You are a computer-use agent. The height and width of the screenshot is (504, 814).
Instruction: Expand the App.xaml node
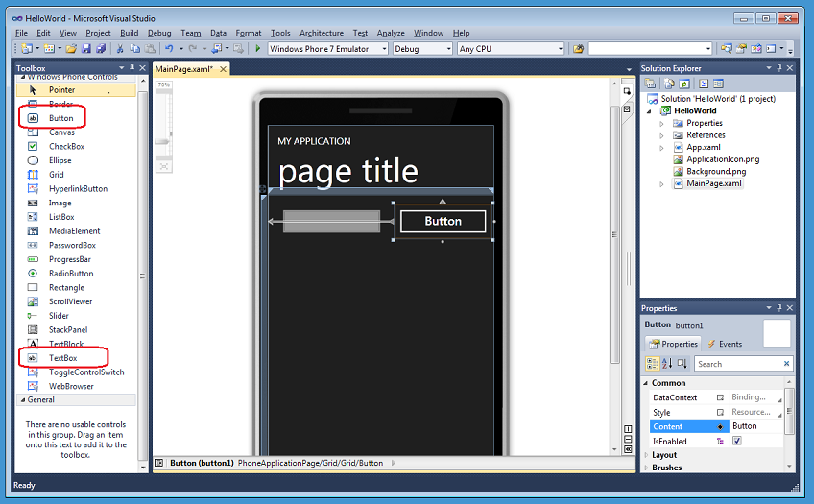tap(661, 148)
